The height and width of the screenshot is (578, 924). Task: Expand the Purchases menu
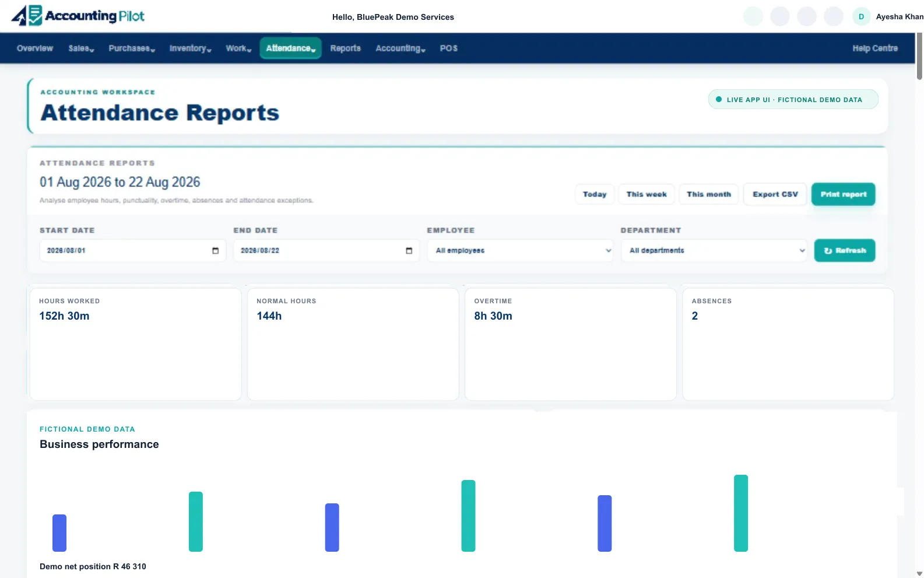point(132,48)
